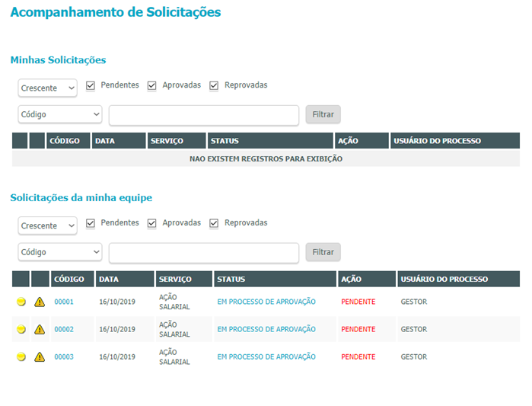Click PENDENTE action in row 00001
The width and height of the screenshot is (532, 406).
click(x=358, y=302)
